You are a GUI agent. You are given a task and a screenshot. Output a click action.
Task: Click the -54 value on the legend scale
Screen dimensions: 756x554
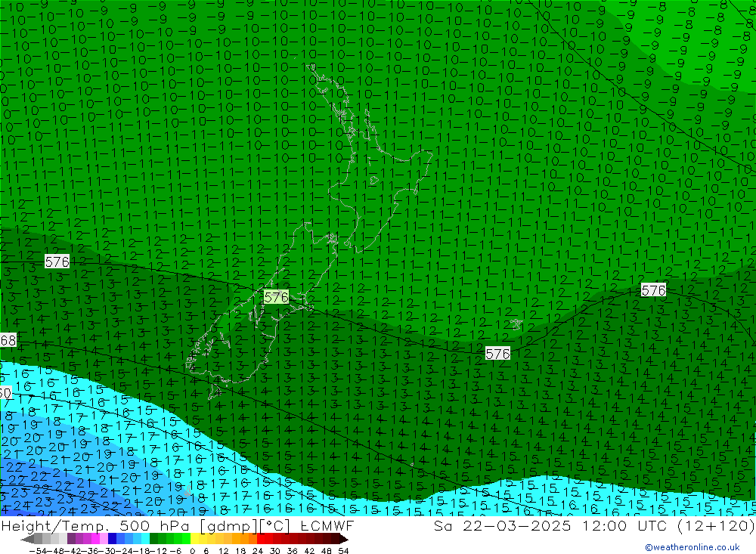(x=39, y=551)
